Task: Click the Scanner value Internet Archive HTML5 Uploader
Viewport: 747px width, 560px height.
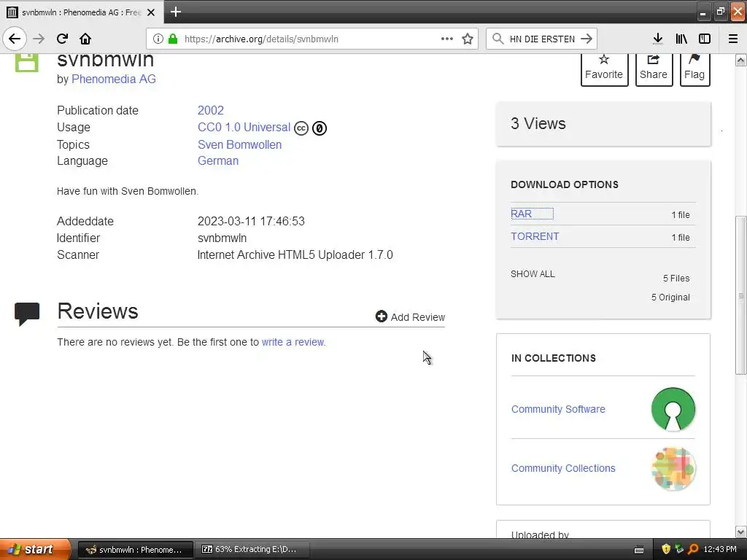Action: pyautogui.click(x=295, y=254)
